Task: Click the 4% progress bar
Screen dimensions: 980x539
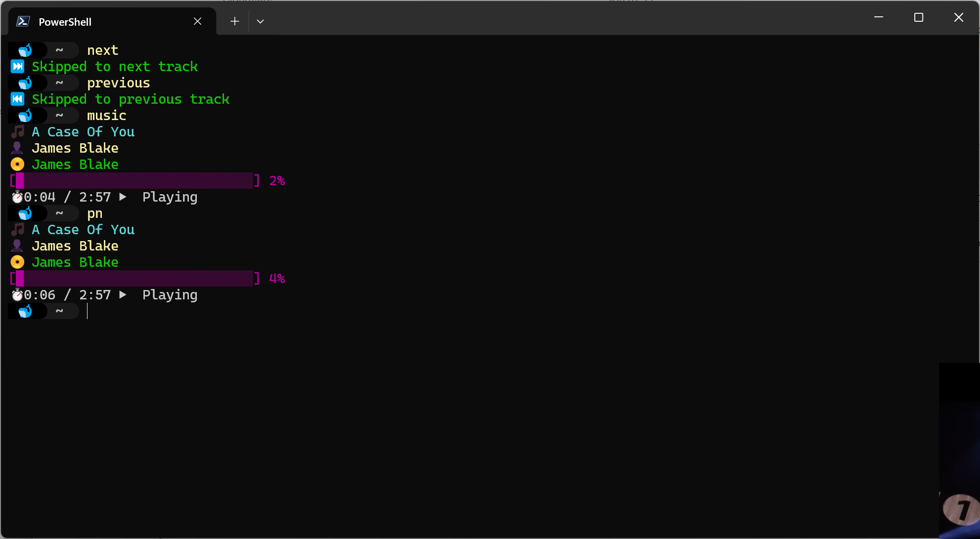Action: coord(134,278)
